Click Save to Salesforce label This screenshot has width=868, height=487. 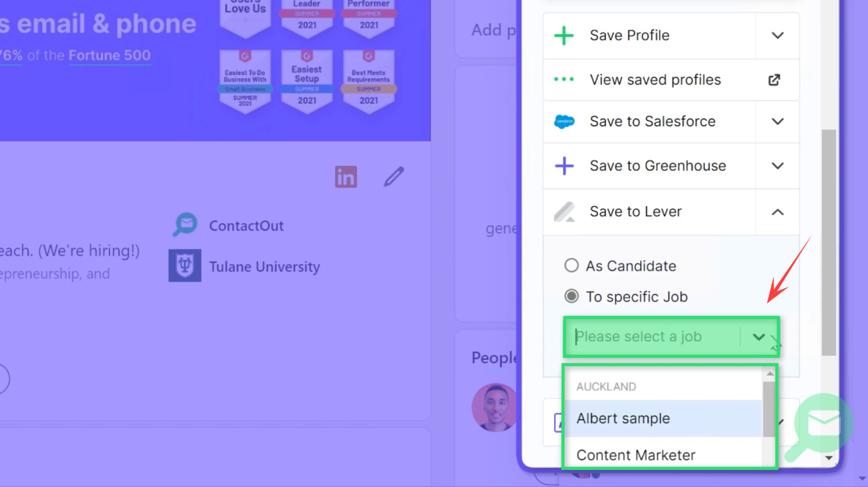(x=652, y=121)
